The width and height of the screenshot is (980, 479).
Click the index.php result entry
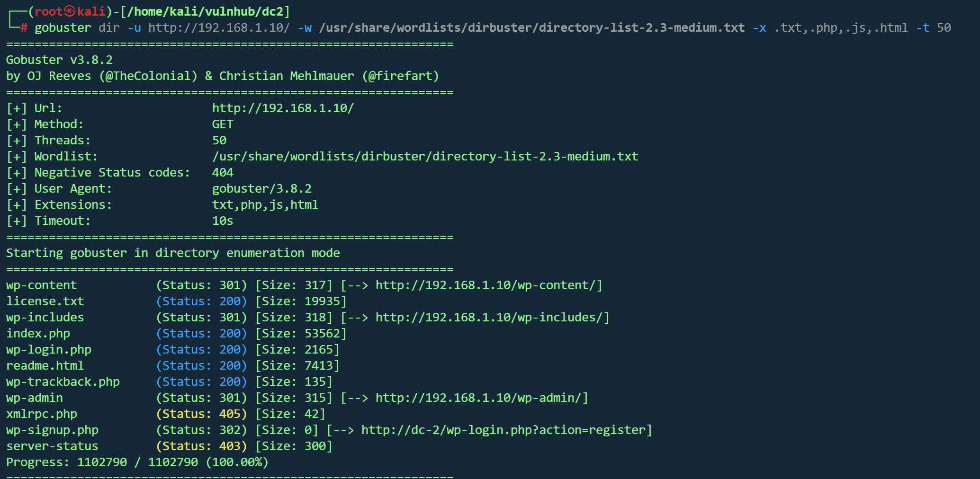38,334
